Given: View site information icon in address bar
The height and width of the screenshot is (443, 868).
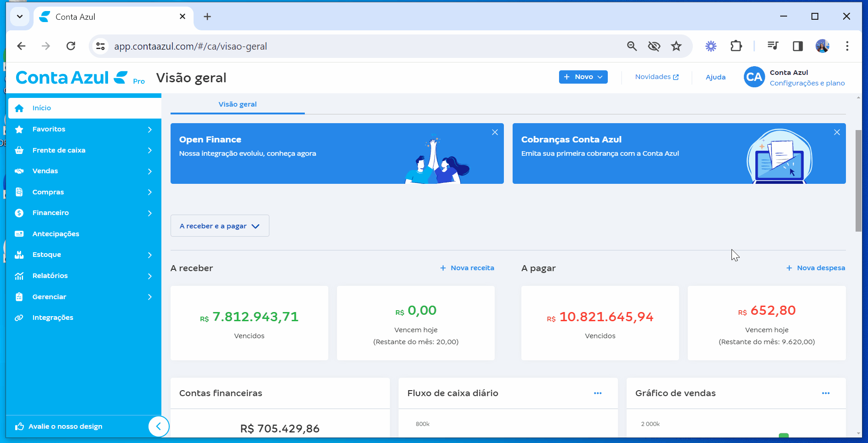Looking at the screenshot, I should pos(100,46).
